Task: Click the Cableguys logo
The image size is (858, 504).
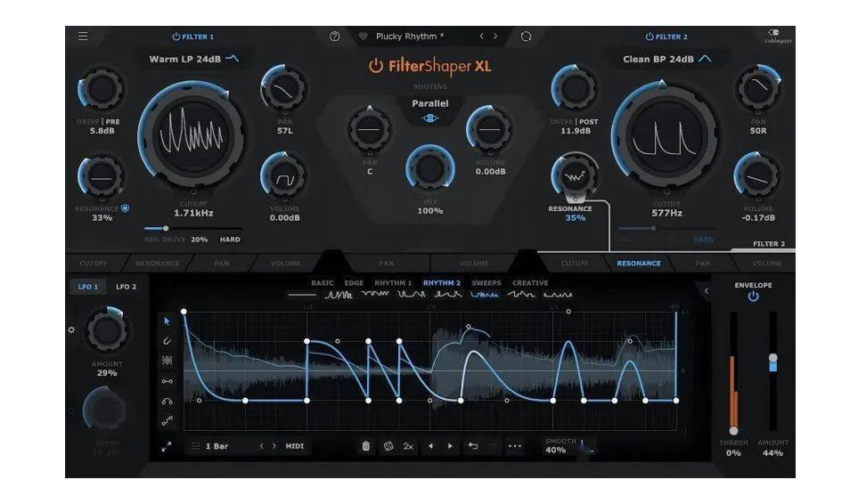Action: click(777, 37)
